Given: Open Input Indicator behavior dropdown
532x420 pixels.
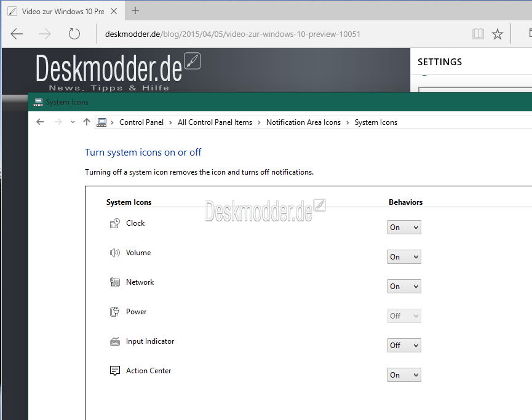Looking at the screenshot, I should tap(404, 346).
